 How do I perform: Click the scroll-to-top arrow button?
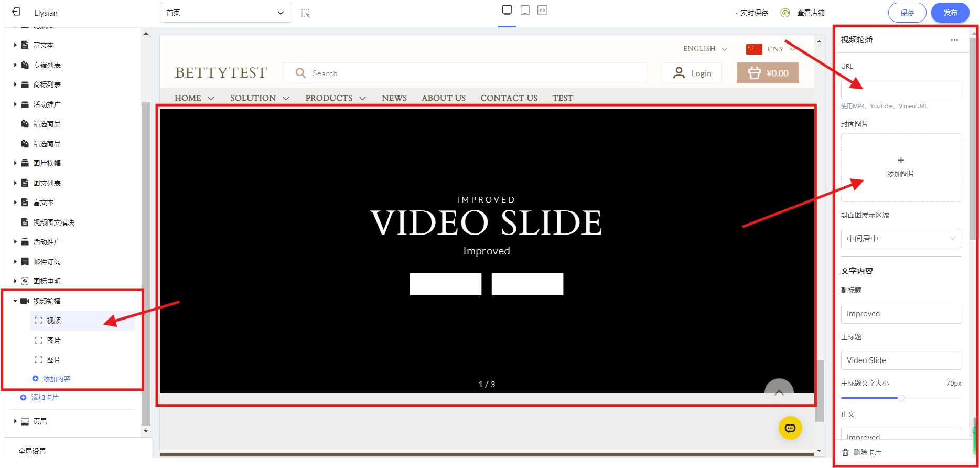[779, 391]
